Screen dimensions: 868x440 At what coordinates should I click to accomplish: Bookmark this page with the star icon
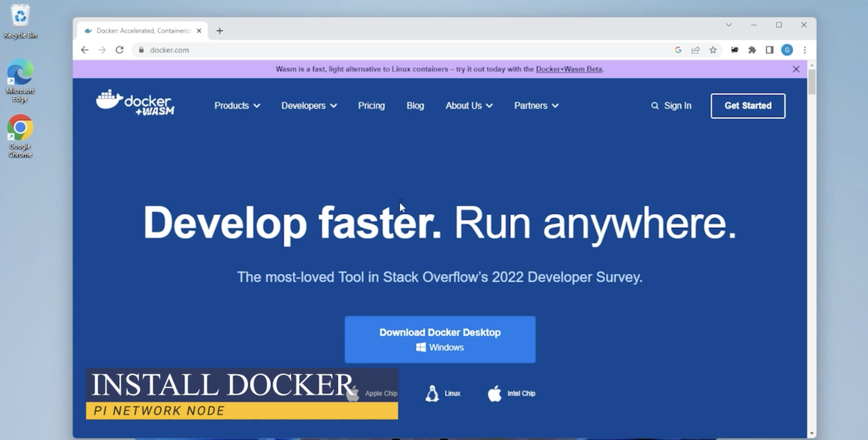[x=713, y=50]
